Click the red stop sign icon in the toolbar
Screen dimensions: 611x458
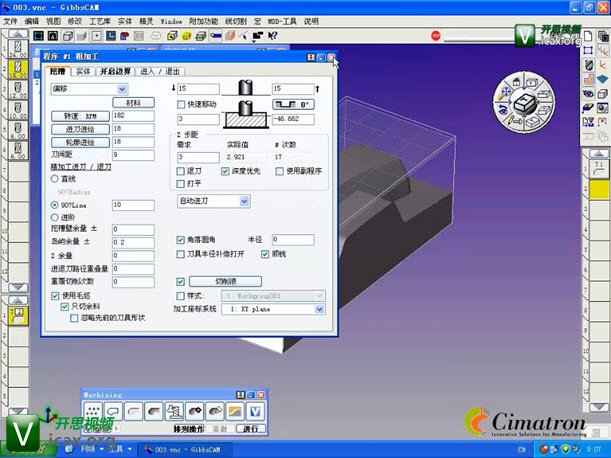click(x=436, y=36)
